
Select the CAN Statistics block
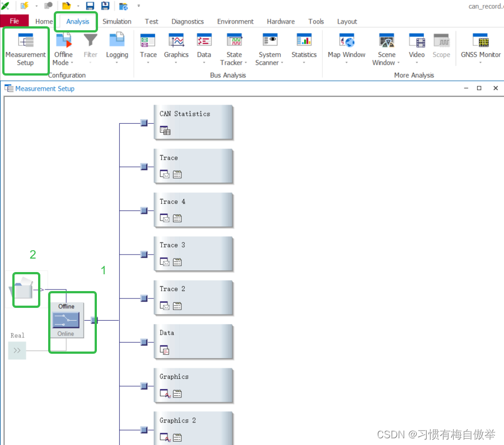[x=193, y=122]
